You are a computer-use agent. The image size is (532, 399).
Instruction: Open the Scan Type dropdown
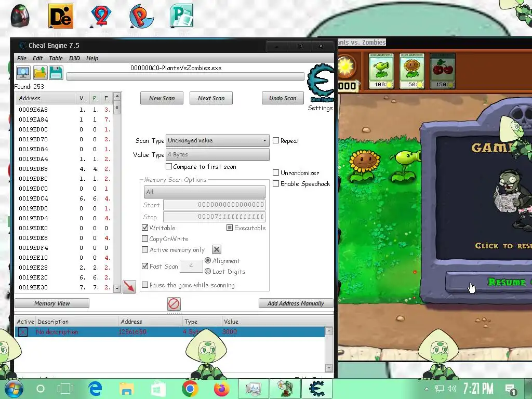(218, 140)
